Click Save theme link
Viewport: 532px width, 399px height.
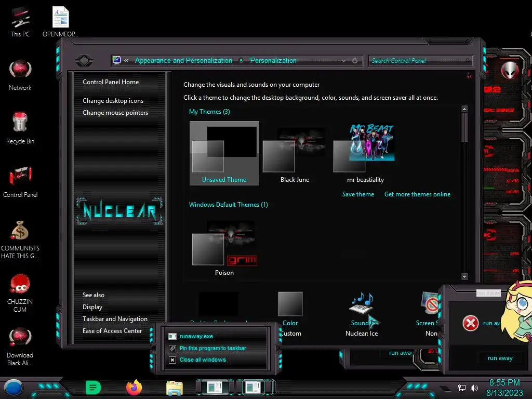pyautogui.click(x=358, y=194)
